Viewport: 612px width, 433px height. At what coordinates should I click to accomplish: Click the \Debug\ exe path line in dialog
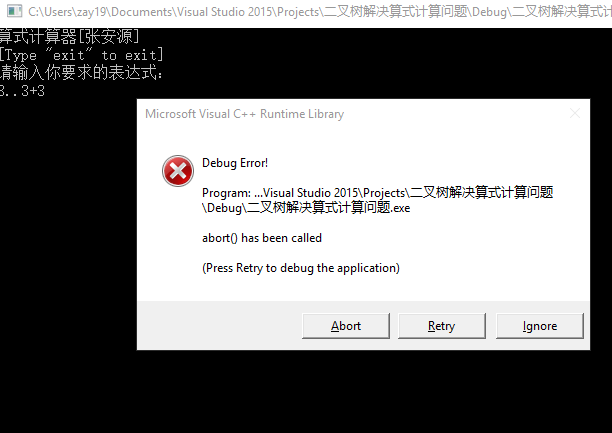point(306,207)
